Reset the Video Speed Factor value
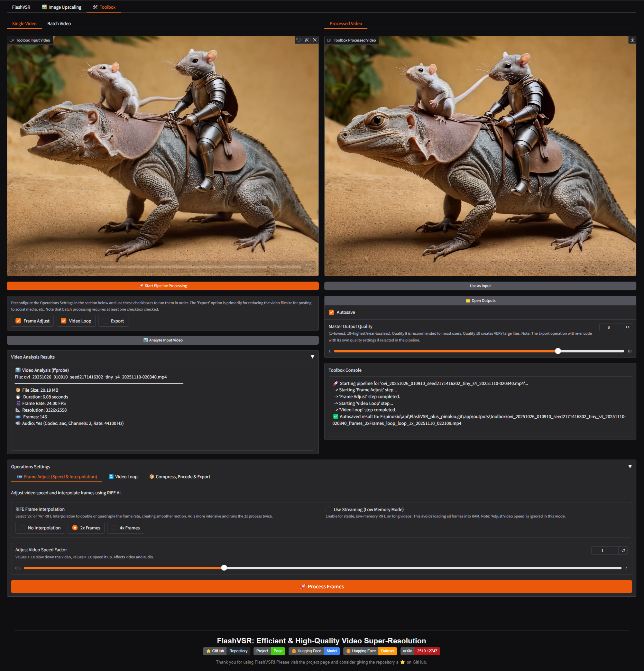The width and height of the screenshot is (644, 671). (623, 551)
